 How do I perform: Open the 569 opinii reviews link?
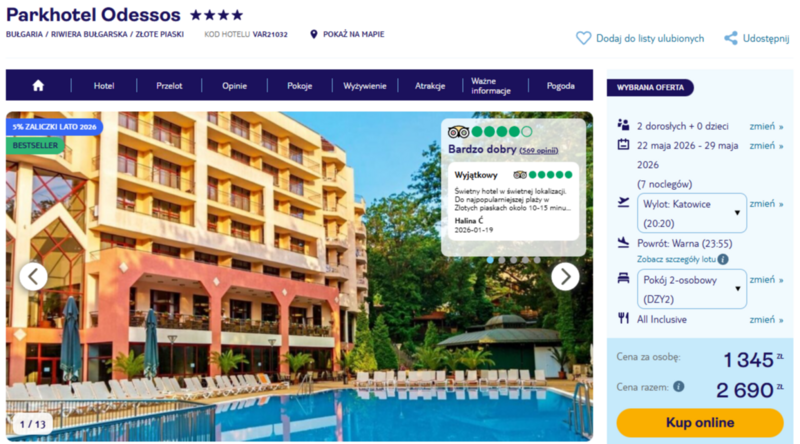538,151
